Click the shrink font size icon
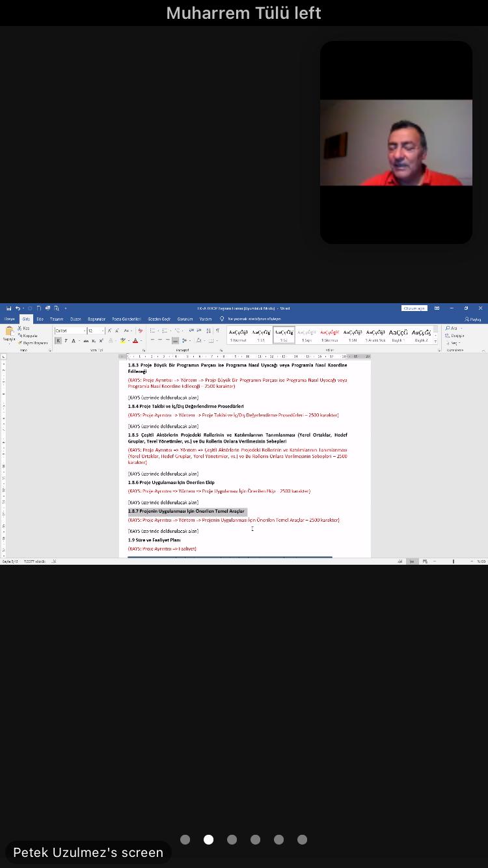 [116, 331]
